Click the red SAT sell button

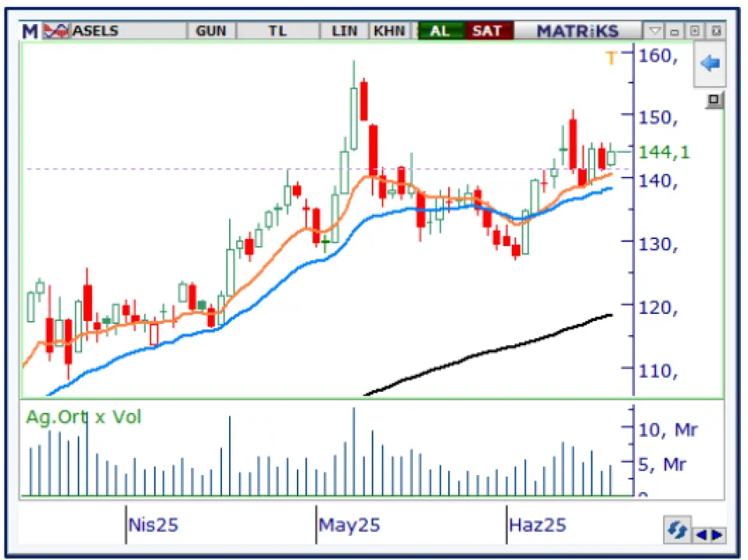click(x=488, y=31)
